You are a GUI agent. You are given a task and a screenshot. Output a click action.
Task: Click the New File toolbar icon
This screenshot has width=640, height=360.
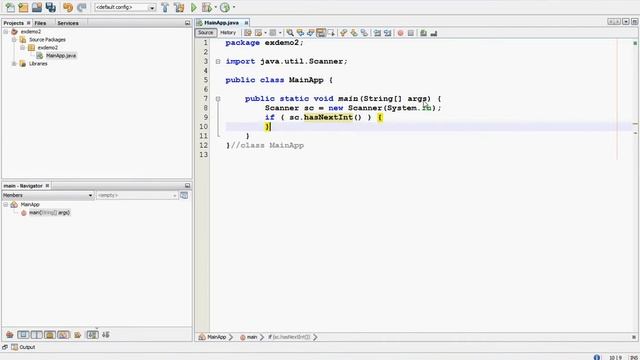[x=10, y=7]
